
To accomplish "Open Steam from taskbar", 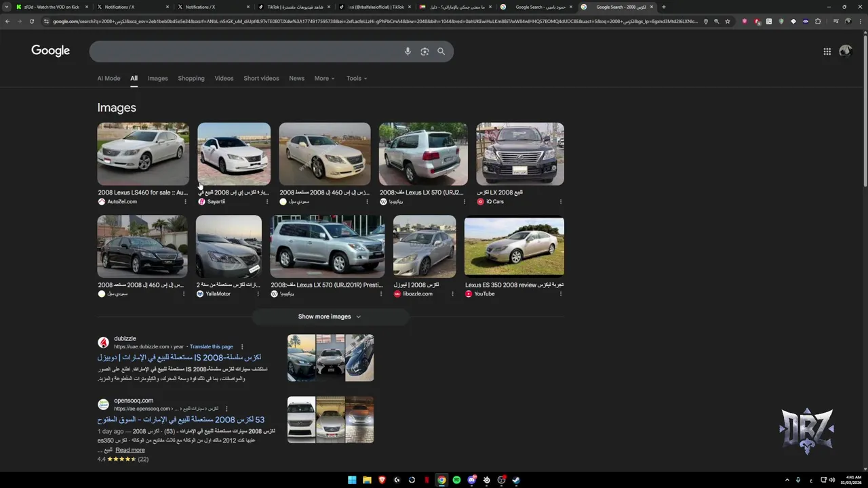I will coord(516,480).
